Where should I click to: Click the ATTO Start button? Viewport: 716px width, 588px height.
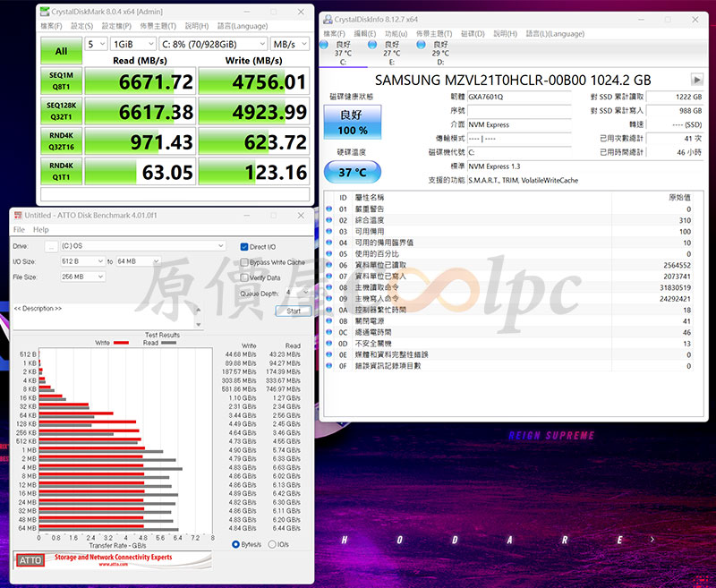click(294, 311)
